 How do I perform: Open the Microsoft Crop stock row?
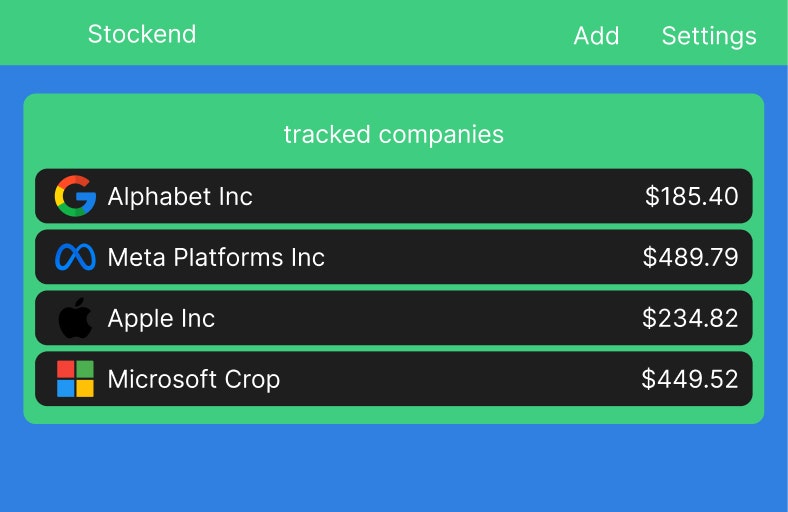point(393,379)
